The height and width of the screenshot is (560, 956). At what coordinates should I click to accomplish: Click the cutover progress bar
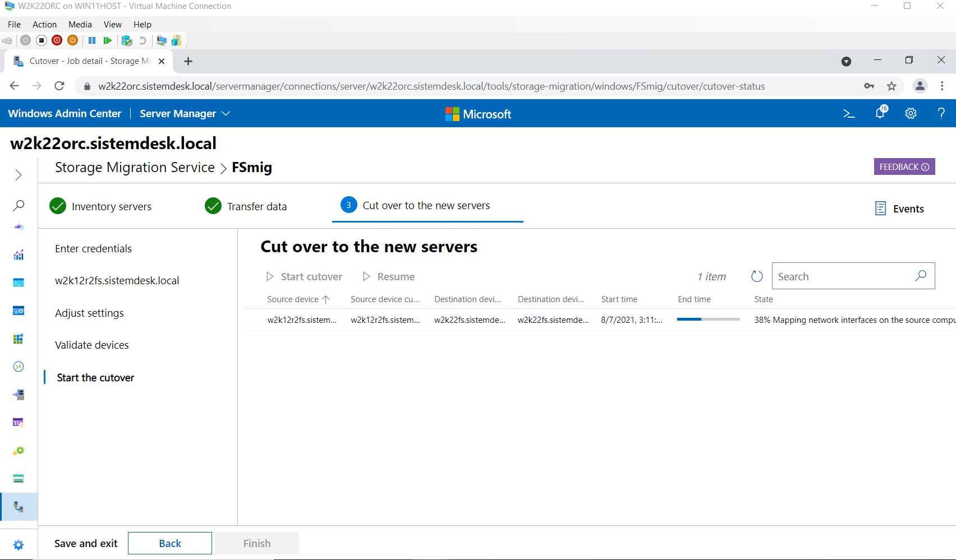coord(709,319)
